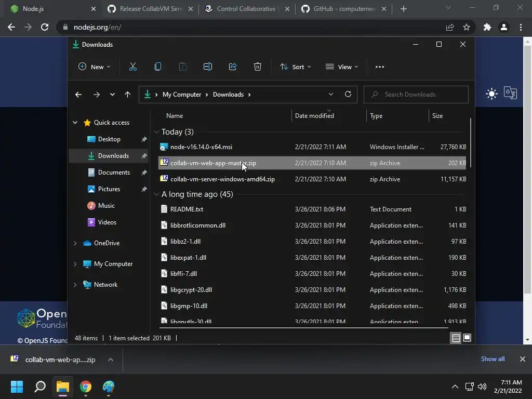
Task: Open Chrome three-dot menu
Action: tap(521, 27)
